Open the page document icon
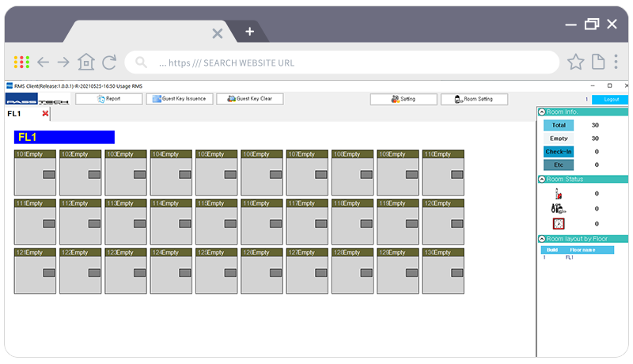The width and height of the screenshot is (633, 364). (598, 62)
